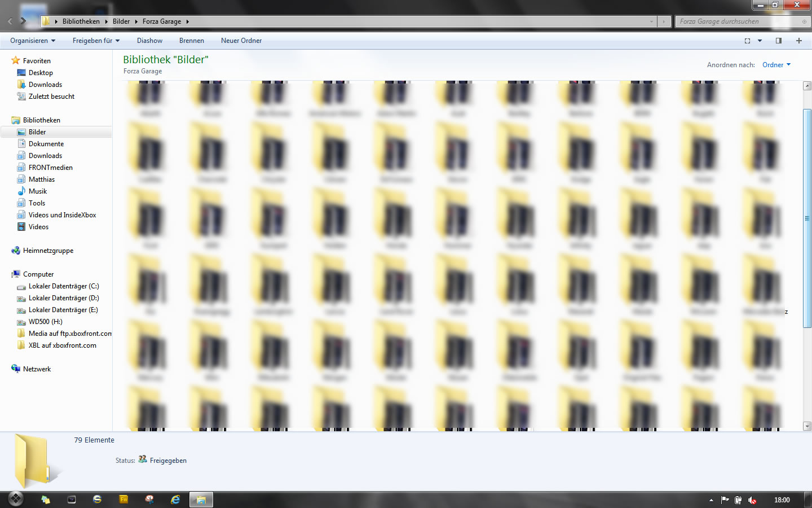Expand the Organisieren dropdown menu

point(33,41)
